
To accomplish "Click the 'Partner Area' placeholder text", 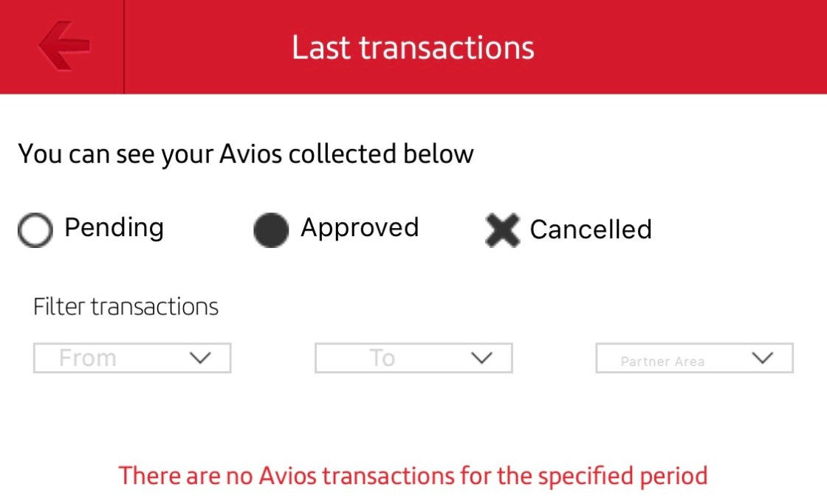I will [x=662, y=362].
